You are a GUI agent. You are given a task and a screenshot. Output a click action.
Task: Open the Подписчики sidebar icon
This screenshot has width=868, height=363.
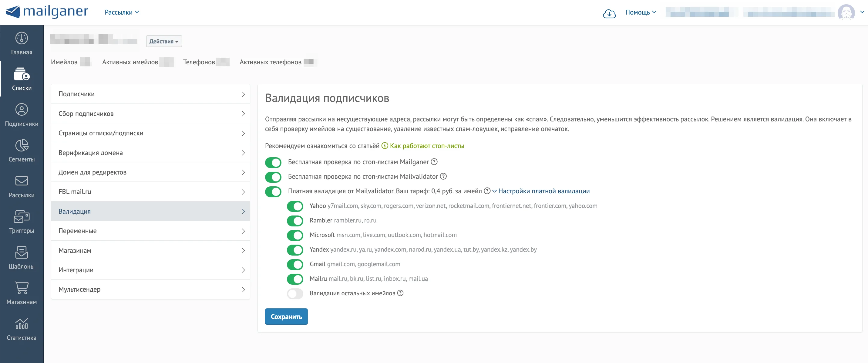(x=22, y=110)
